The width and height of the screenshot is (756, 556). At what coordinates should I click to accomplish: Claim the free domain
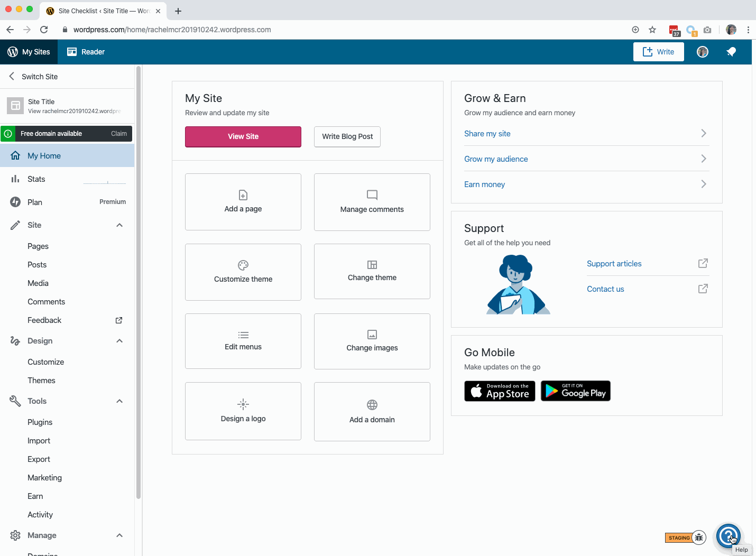pos(119,134)
